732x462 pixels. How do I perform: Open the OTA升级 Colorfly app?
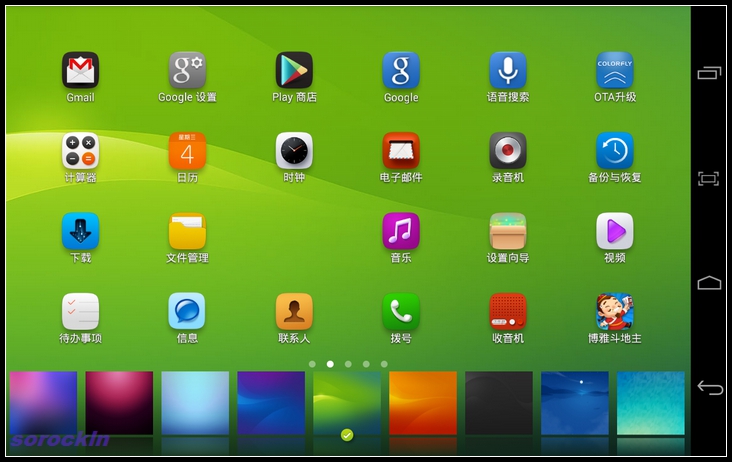[x=615, y=70]
